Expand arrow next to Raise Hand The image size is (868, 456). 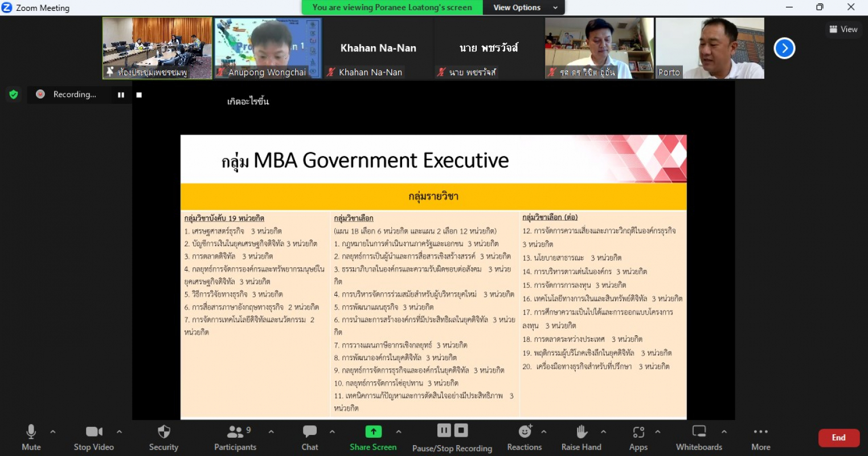[x=604, y=432]
